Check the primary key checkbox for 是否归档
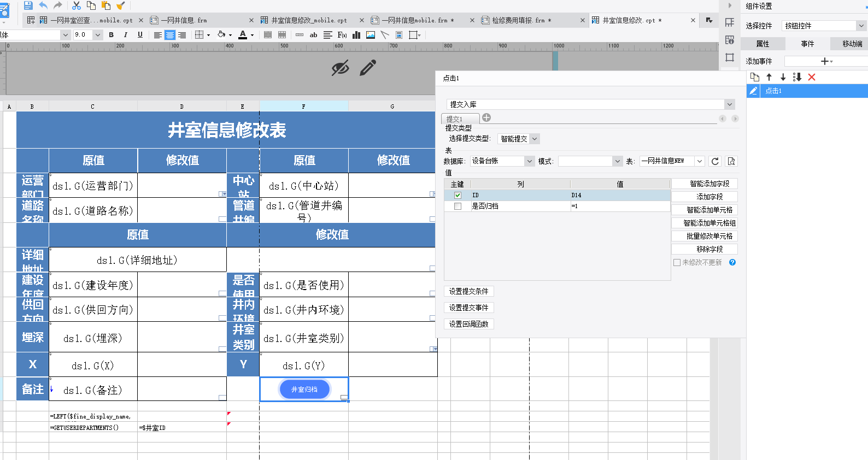868x460 pixels. point(458,206)
